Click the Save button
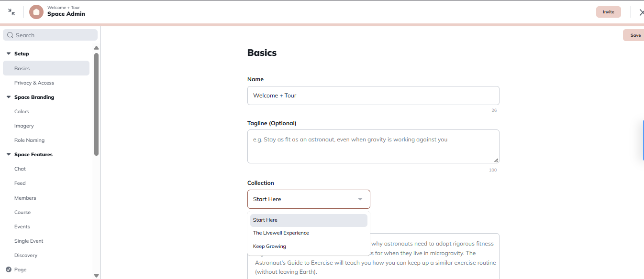 coord(634,35)
